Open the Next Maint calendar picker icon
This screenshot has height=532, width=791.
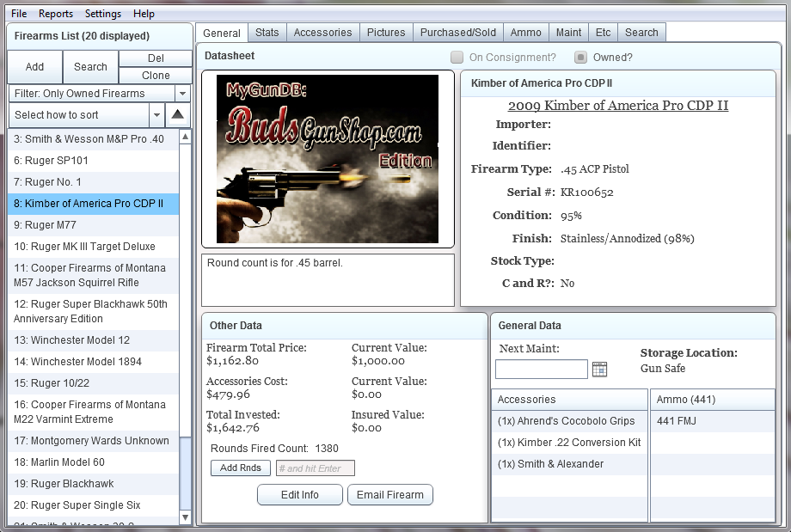click(x=599, y=369)
